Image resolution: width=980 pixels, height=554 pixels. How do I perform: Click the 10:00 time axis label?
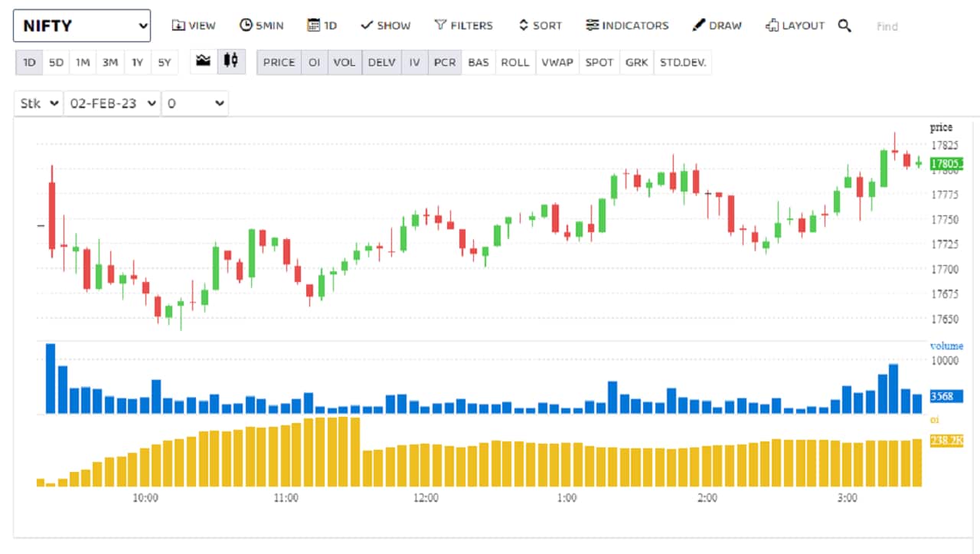145,497
